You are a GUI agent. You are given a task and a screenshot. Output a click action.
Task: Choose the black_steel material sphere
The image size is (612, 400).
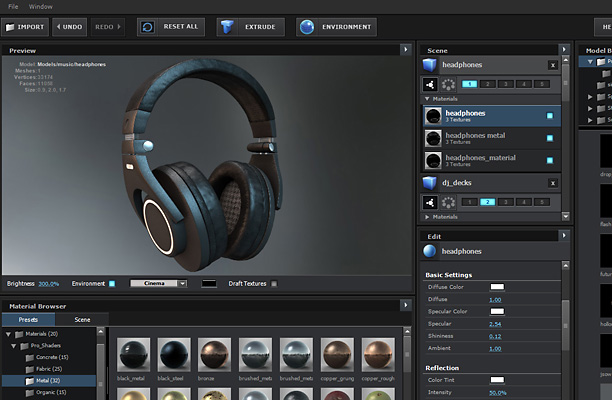174,355
